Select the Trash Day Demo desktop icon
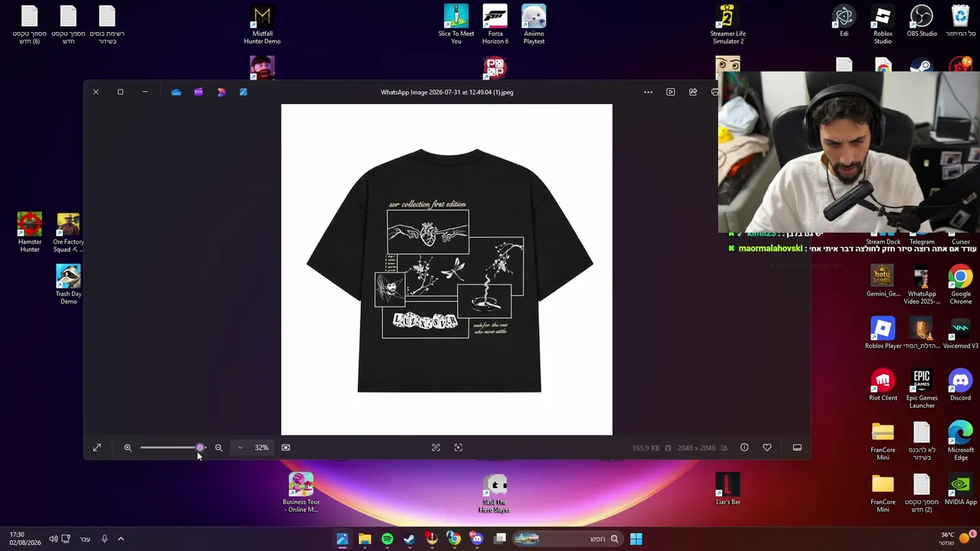Viewport: 980px width, 551px height. [x=68, y=285]
